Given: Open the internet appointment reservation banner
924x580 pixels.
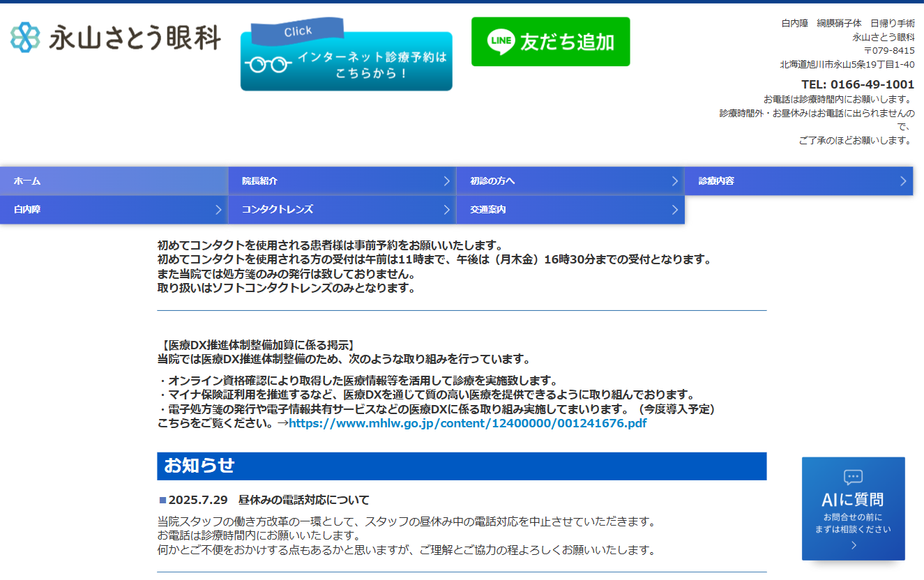Looking at the screenshot, I should (347, 55).
